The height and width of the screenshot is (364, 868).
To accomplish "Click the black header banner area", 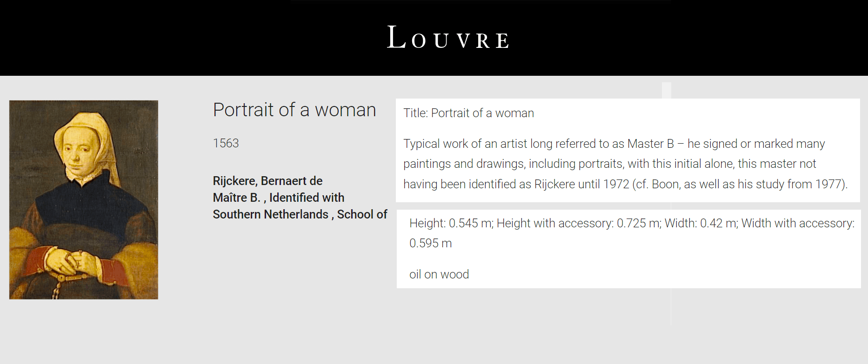I will coord(434,38).
